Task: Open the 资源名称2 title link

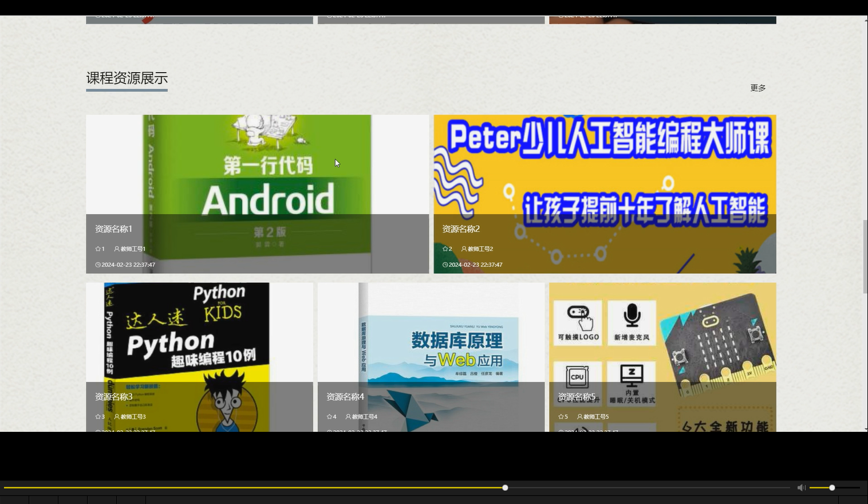Action: coord(461,229)
